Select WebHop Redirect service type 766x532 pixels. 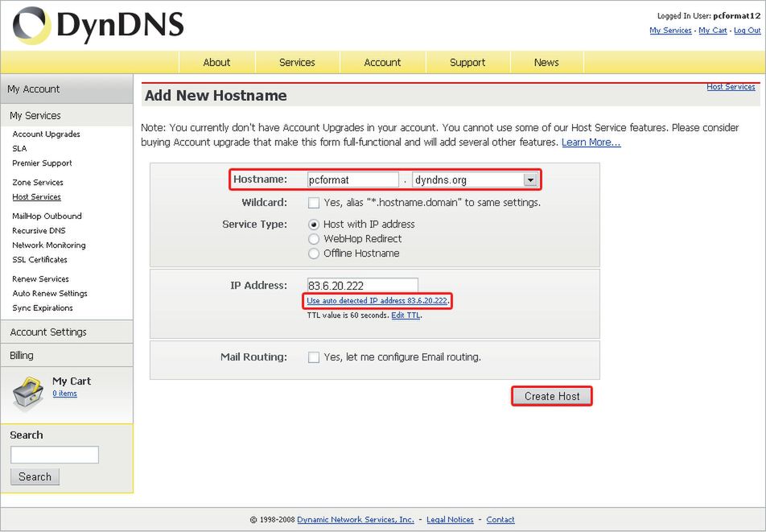314,239
